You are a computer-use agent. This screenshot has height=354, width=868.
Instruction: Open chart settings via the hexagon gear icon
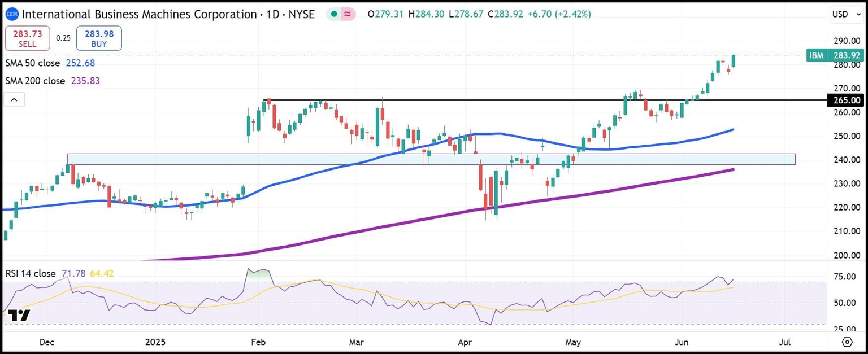pos(848,342)
